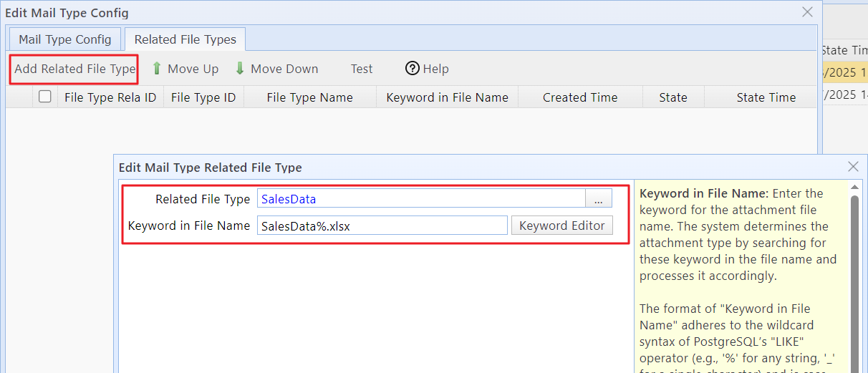Viewport: 868px width, 373px height.
Task: Click the Keyword in File Name input field
Action: [x=382, y=226]
